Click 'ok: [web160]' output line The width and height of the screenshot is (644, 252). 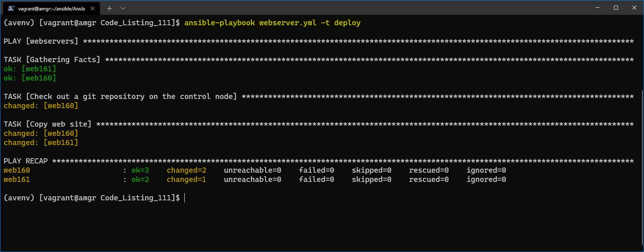coord(30,78)
